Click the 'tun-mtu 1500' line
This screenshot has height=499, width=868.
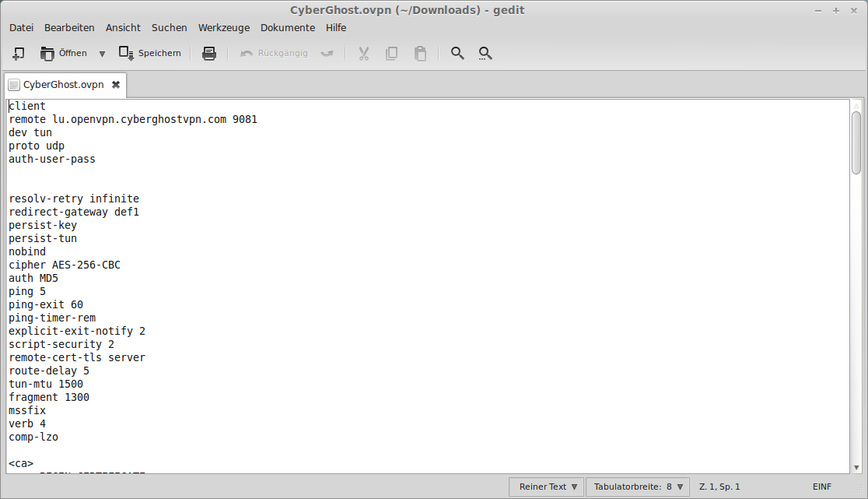coord(46,384)
